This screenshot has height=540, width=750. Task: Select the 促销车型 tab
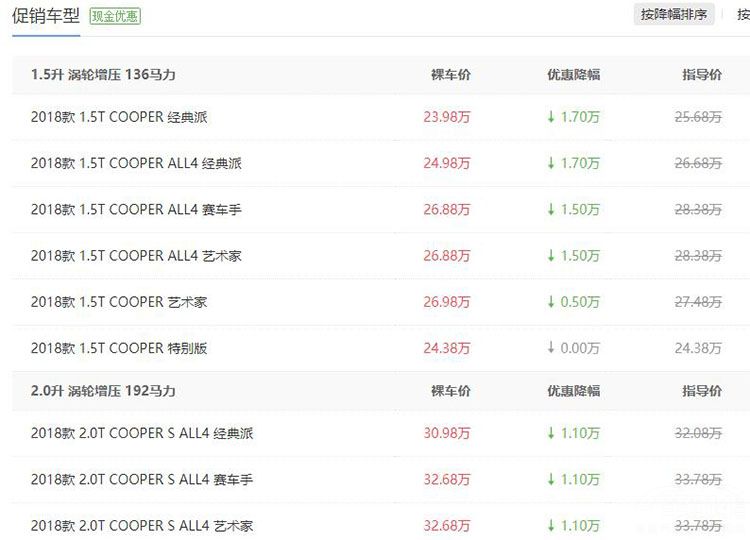point(46,16)
